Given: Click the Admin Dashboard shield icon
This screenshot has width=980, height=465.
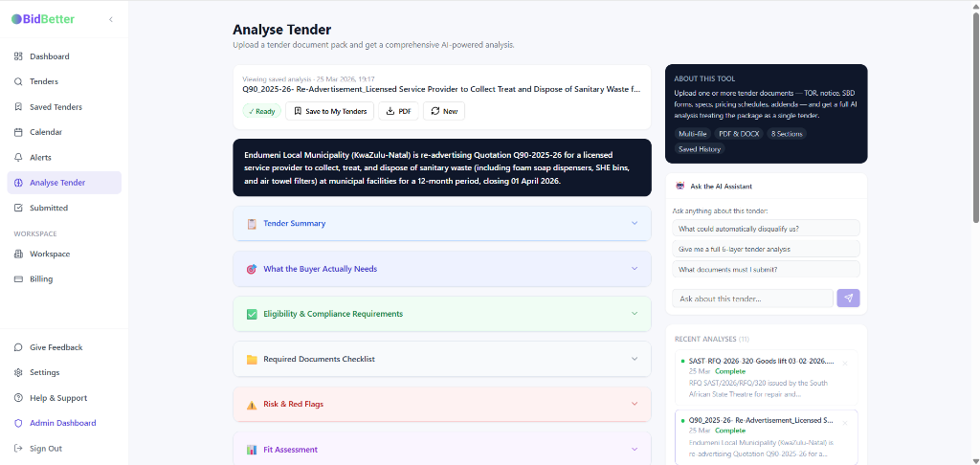Looking at the screenshot, I should coord(18,423).
